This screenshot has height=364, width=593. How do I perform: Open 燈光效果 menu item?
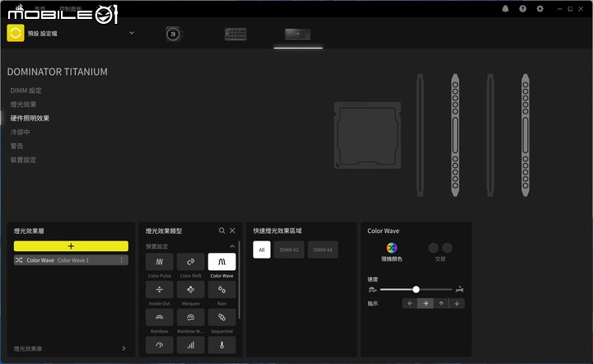point(23,105)
